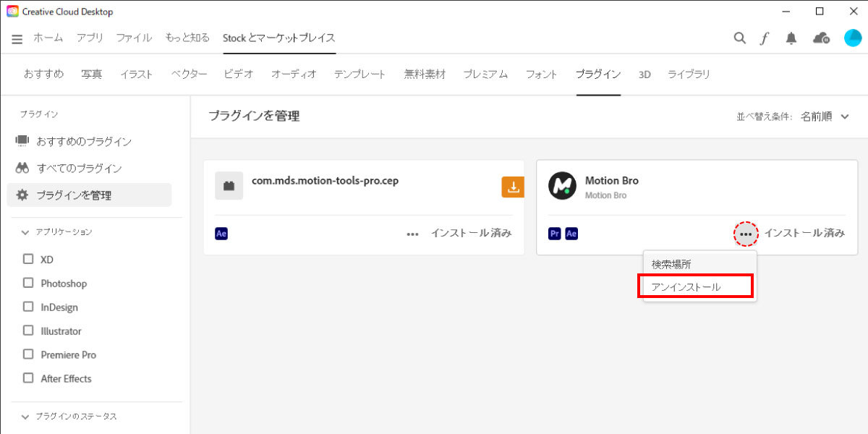
Task: Click the Creative Cloud Desktop app icon
Action: point(12,12)
